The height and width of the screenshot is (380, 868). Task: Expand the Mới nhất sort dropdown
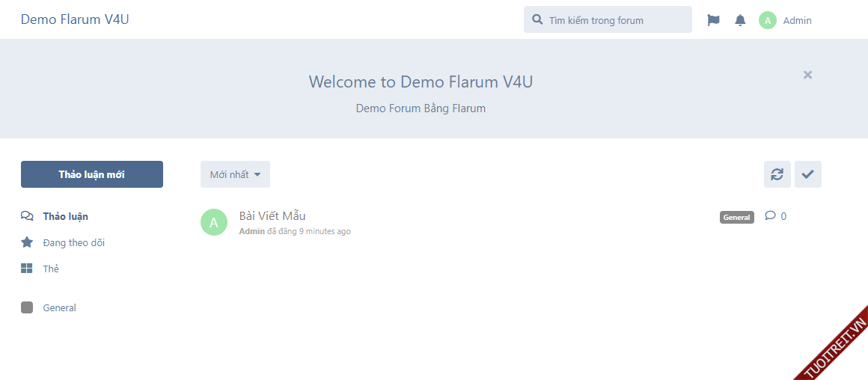pos(235,174)
